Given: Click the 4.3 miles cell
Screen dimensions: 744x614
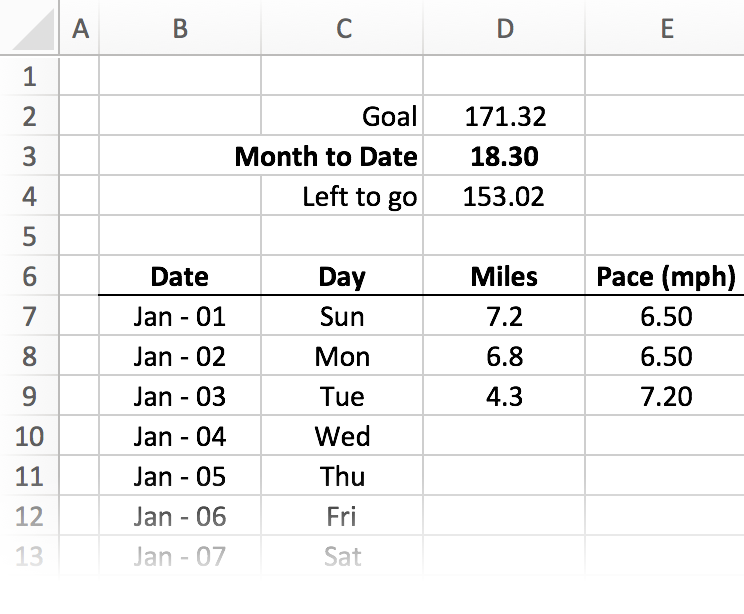Looking at the screenshot, I should [504, 396].
